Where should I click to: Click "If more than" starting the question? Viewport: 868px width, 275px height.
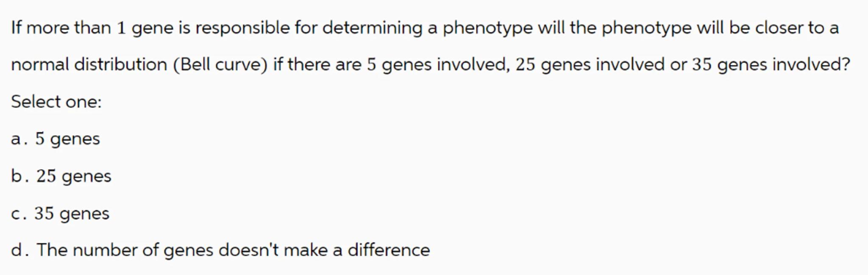pos(61,28)
